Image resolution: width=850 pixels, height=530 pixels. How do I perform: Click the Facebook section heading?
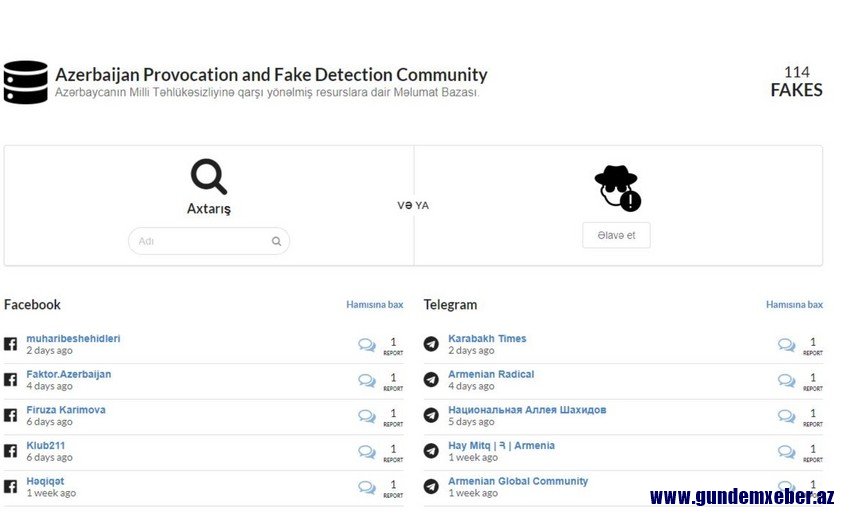click(x=32, y=305)
